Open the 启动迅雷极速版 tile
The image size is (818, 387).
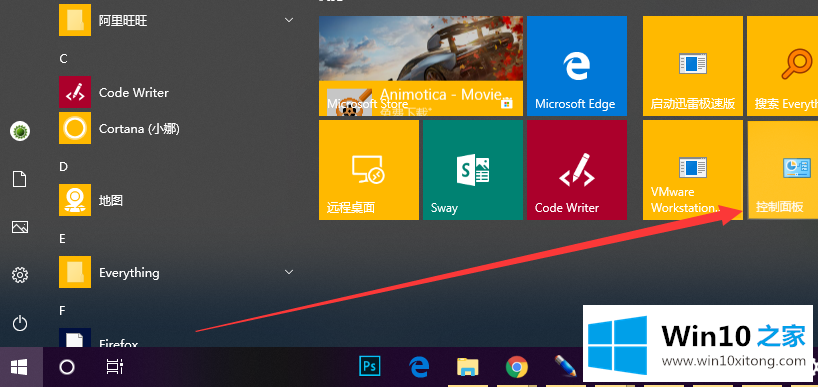(692, 66)
